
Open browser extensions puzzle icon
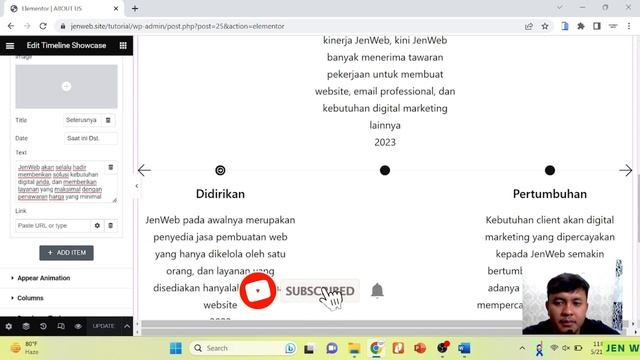[x=581, y=26]
